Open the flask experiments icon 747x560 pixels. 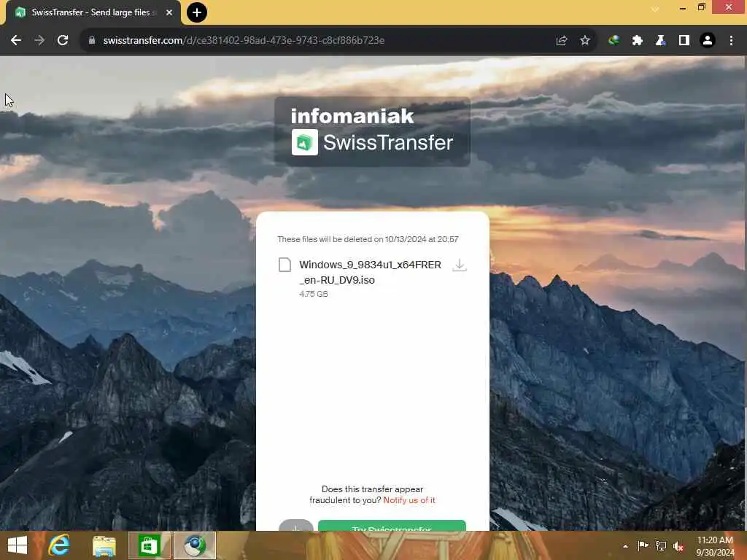click(x=660, y=41)
